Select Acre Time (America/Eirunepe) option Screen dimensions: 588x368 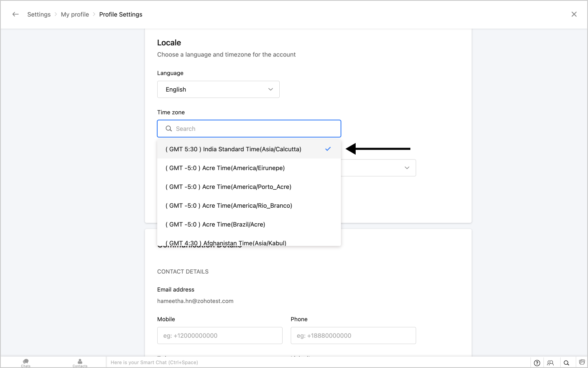pyautogui.click(x=225, y=168)
